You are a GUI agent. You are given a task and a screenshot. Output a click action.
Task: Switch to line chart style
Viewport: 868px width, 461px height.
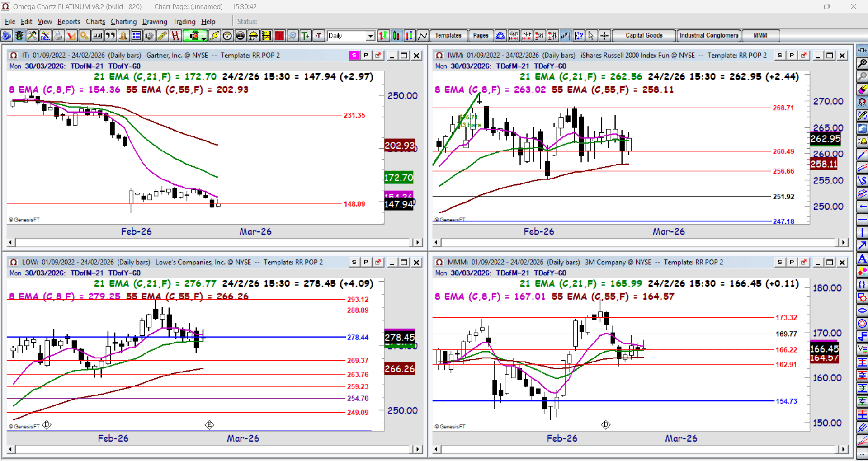(x=423, y=36)
